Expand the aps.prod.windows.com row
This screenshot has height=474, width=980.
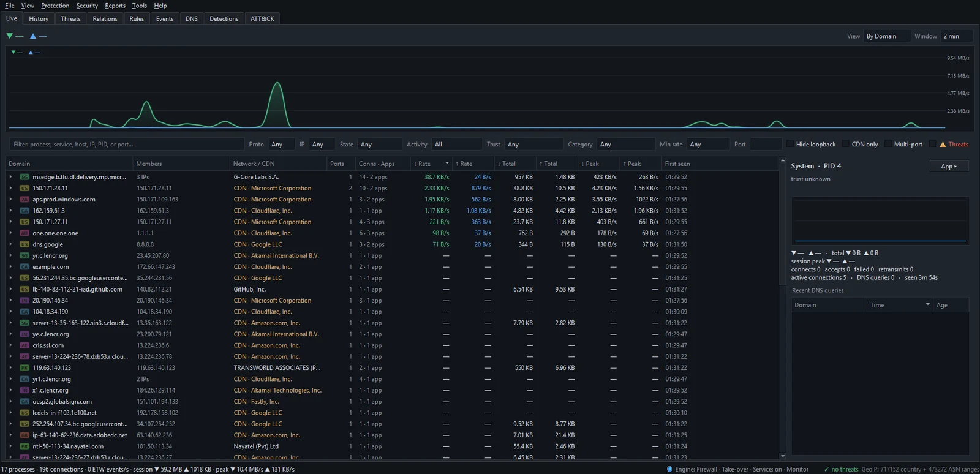pyautogui.click(x=10, y=200)
